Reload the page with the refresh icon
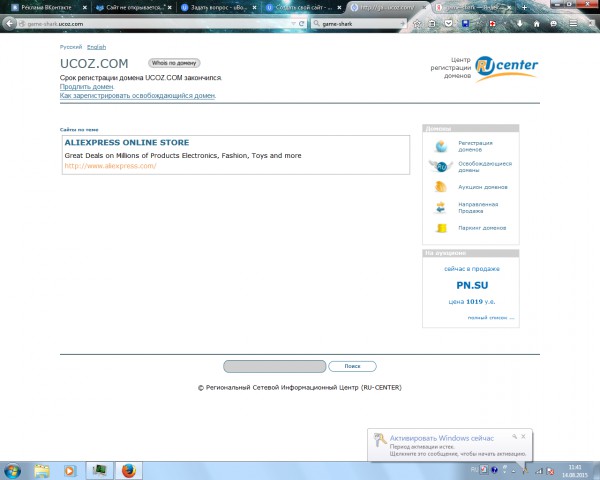Viewport: 600px width, 480px height. click(x=302, y=24)
